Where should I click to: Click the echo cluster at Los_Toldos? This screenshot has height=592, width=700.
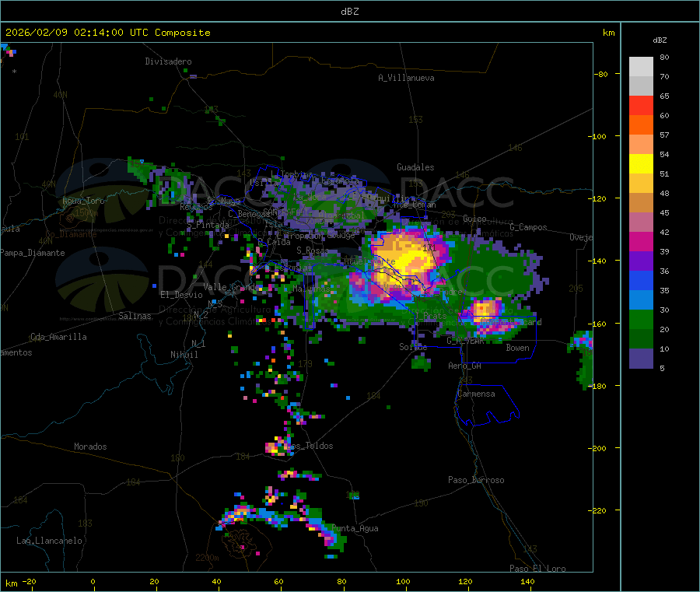click(x=278, y=447)
